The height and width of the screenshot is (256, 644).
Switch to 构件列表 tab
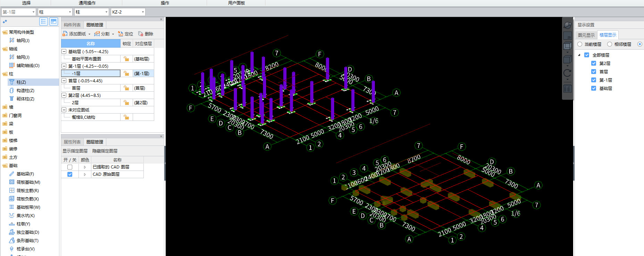pyautogui.click(x=72, y=25)
